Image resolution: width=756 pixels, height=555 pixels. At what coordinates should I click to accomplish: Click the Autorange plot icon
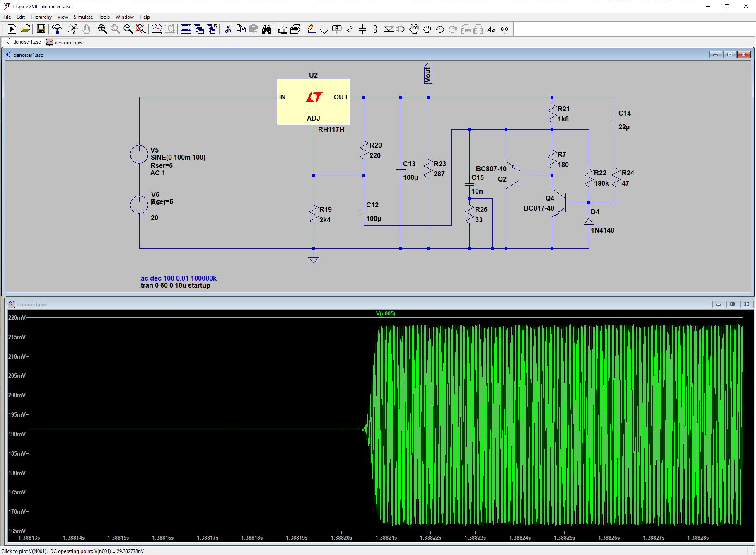click(157, 29)
